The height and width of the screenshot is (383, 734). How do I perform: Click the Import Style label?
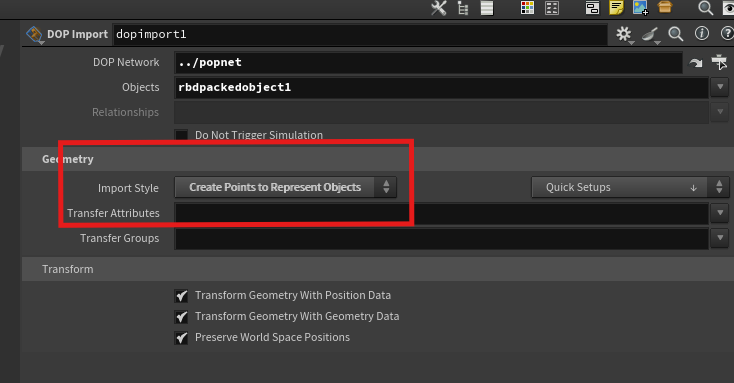tap(128, 188)
